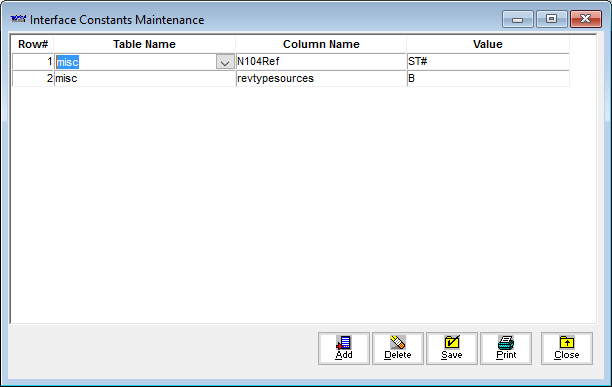
Task: Click the Column Name header
Action: pyautogui.click(x=321, y=44)
